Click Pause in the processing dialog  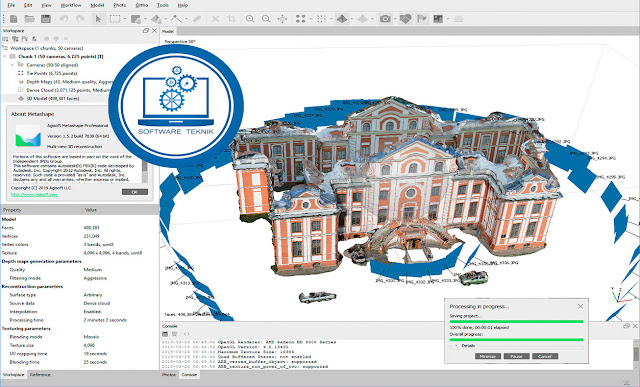[x=516, y=356]
